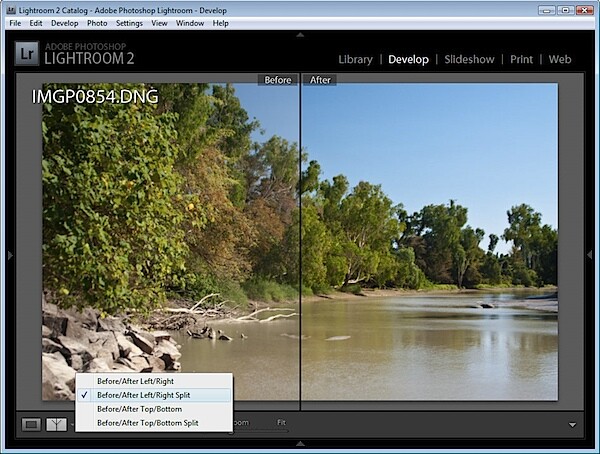
Task: Show right panel using side arrow
Action: [x=590, y=255]
